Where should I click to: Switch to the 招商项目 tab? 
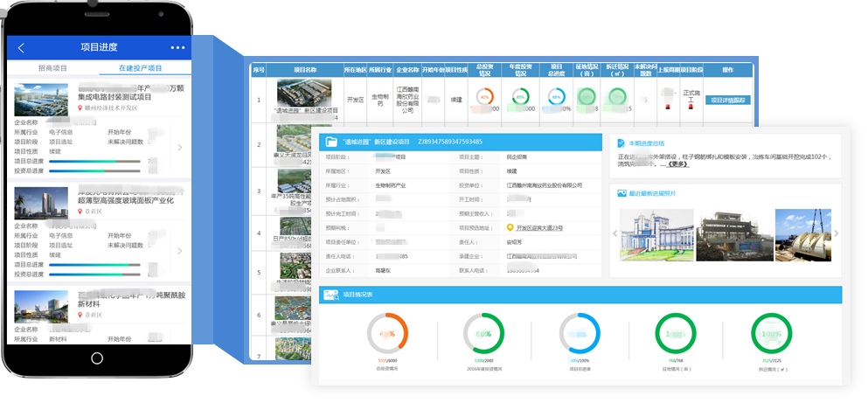52,68
